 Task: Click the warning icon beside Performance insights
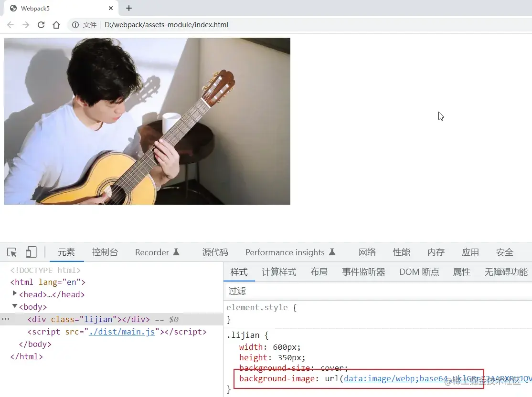click(x=332, y=252)
